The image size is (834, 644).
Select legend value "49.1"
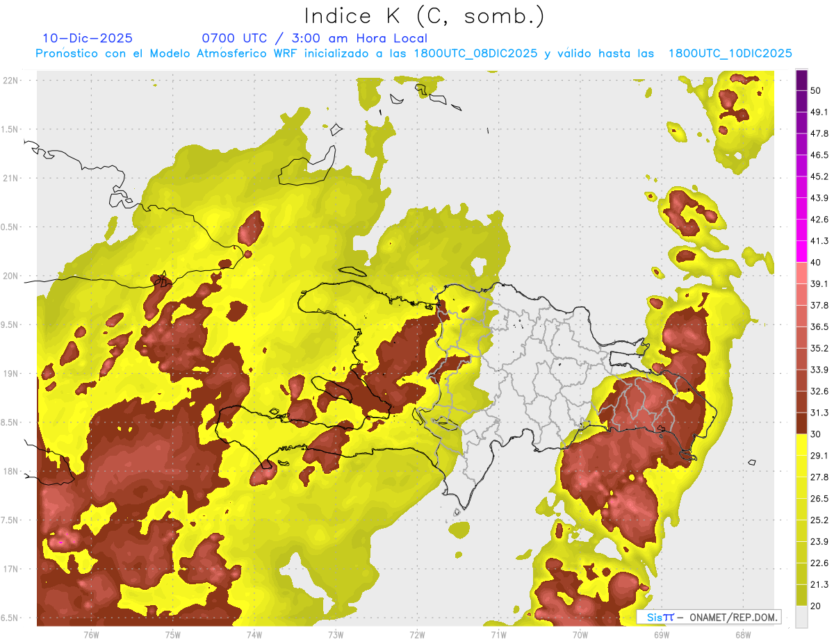(819, 113)
